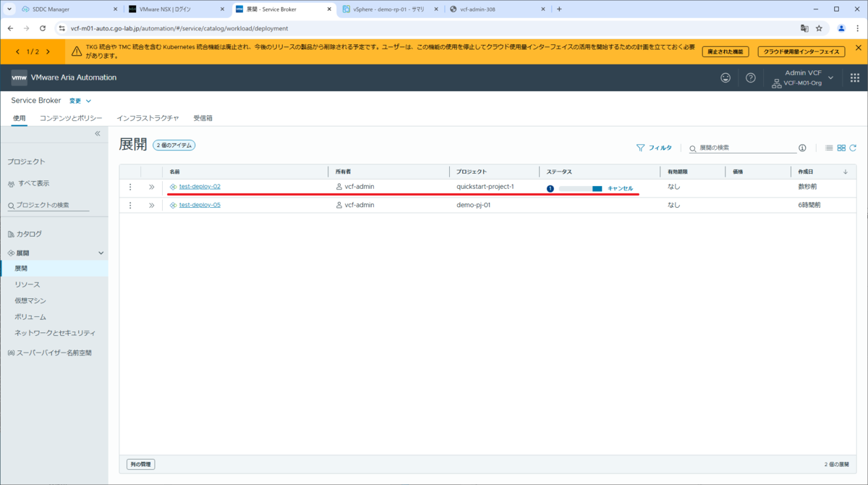Open ネットワークとセキュリティ in sidebar
868x485 pixels.
[x=54, y=333]
